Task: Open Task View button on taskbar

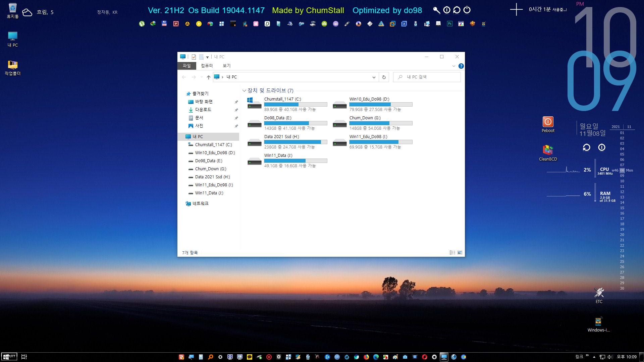Action: [24, 357]
